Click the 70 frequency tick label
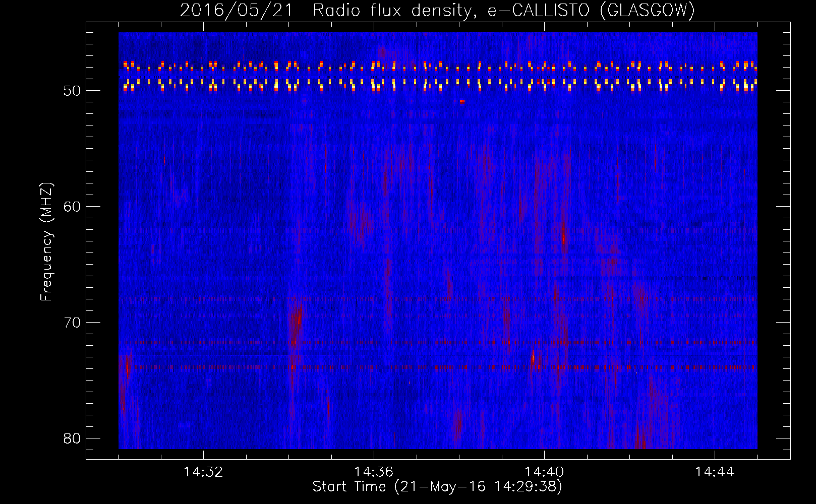 click(73, 323)
